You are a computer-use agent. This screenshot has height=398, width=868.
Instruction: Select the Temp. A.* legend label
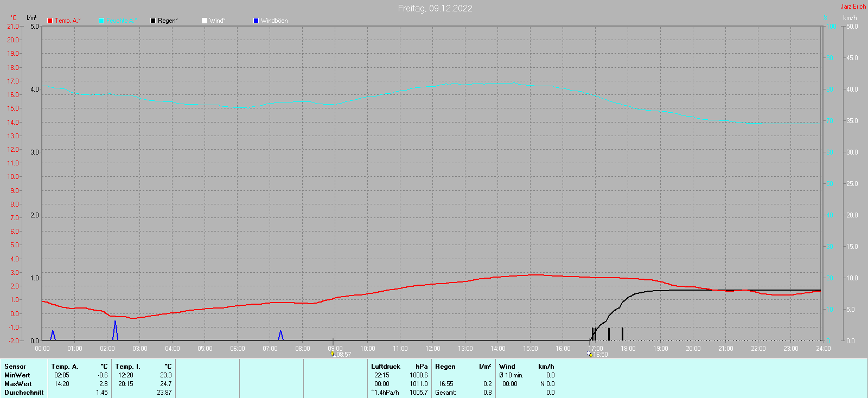click(68, 21)
